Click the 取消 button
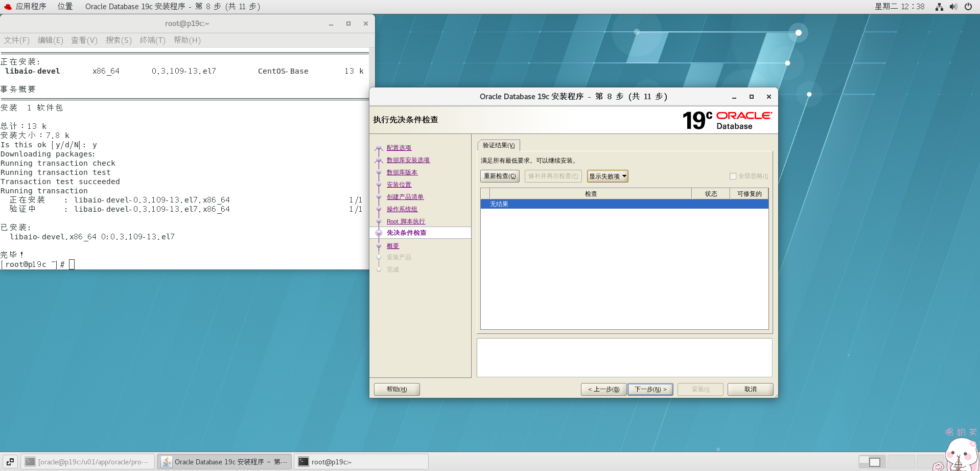This screenshot has width=980, height=471. 751,389
